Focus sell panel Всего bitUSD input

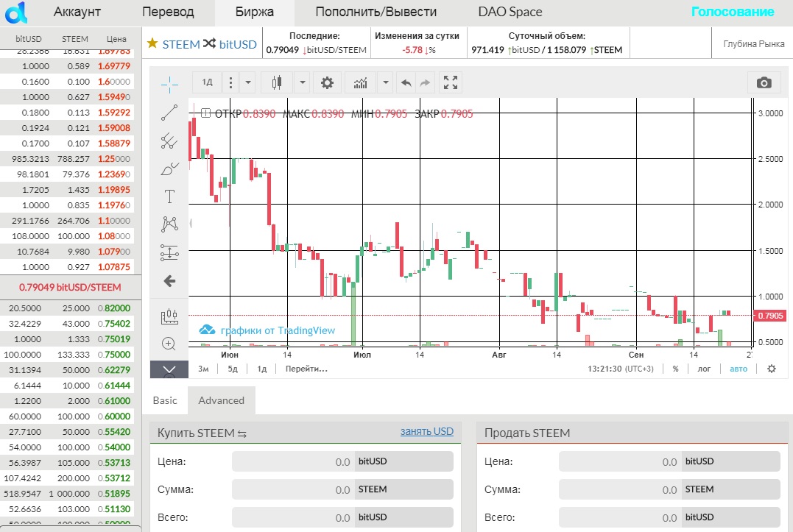click(620, 517)
